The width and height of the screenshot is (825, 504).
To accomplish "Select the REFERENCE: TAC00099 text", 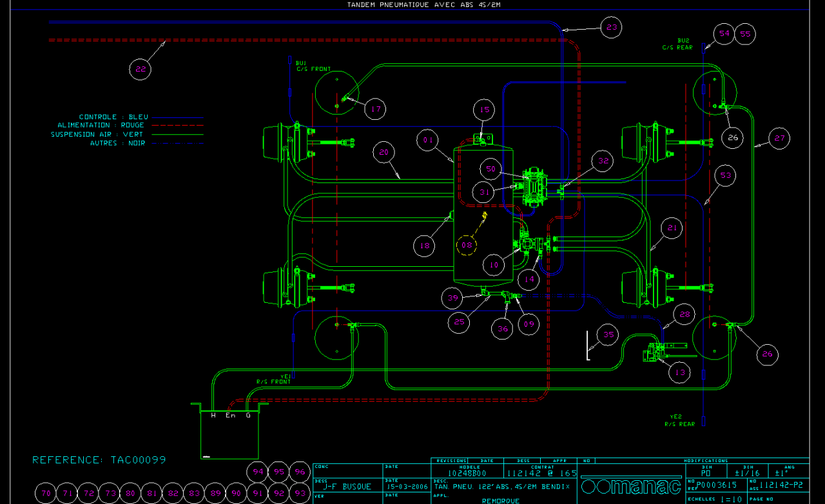I will click(99, 460).
